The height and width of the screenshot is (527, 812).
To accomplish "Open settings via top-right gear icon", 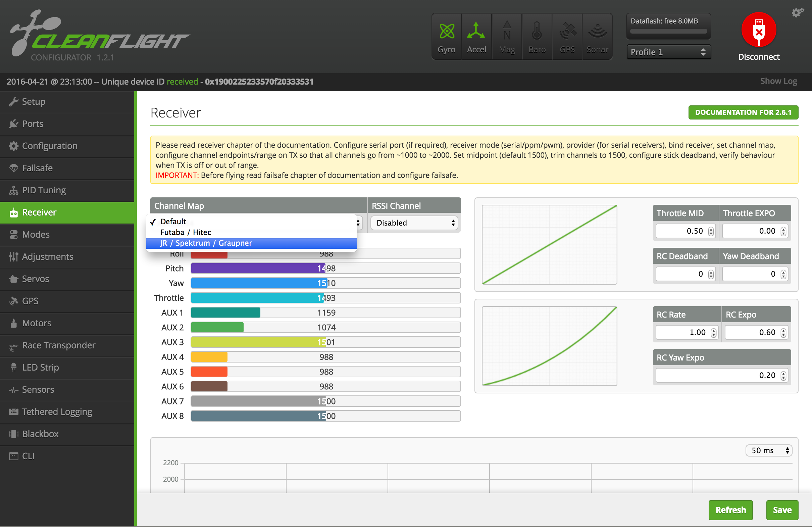I will click(x=797, y=13).
